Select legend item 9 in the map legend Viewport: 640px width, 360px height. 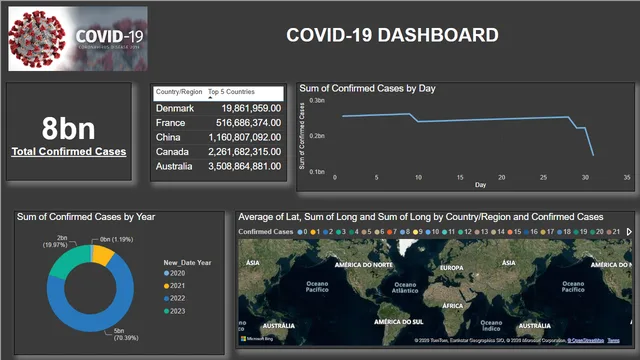click(418, 232)
